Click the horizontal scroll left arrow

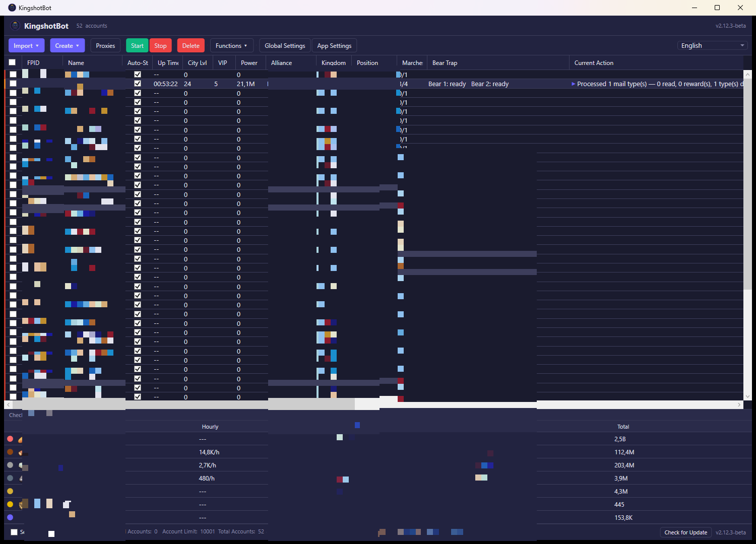8,404
